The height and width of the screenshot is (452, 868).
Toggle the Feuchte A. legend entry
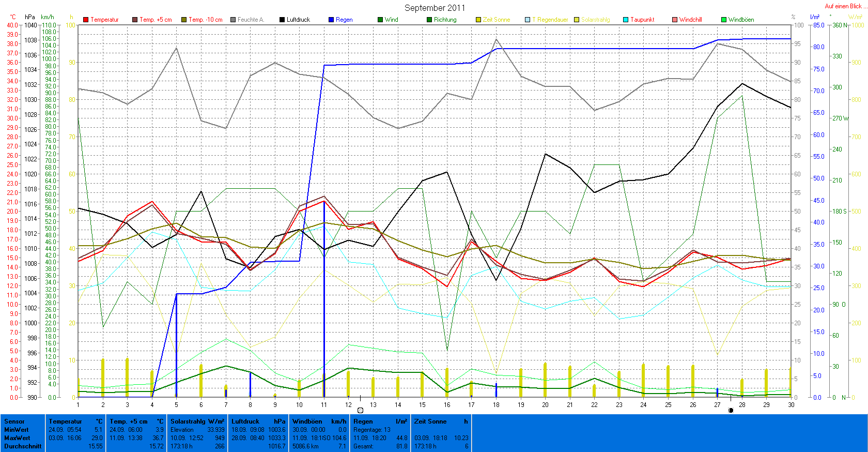point(233,20)
